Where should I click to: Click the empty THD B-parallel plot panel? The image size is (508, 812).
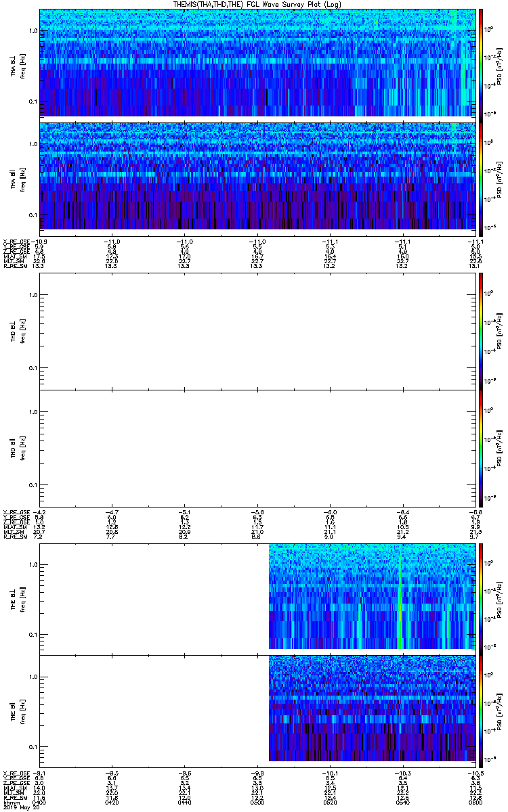[x=257, y=448]
